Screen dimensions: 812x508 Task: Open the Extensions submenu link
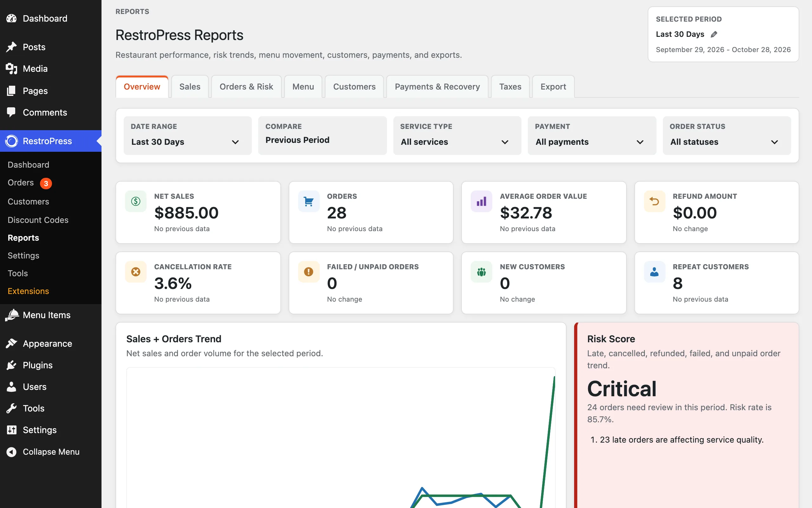point(29,291)
